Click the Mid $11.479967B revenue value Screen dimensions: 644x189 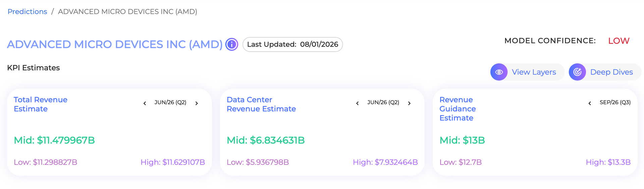point(54,140)
